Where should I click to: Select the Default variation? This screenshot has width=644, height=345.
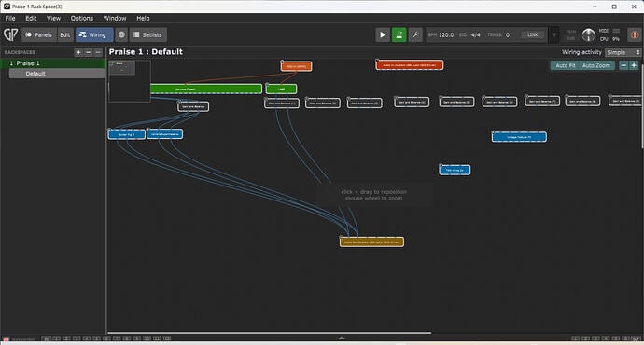[x=57, y=74]
